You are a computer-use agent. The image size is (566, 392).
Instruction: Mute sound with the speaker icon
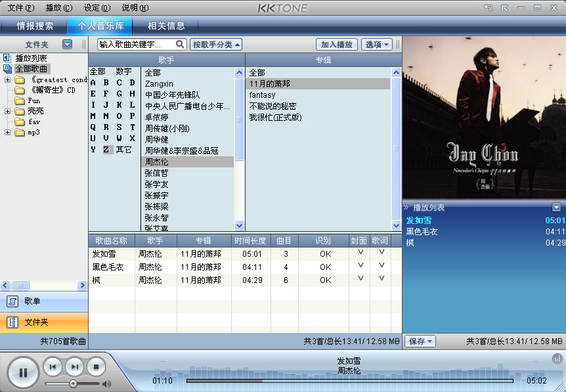tap(106, 383)
